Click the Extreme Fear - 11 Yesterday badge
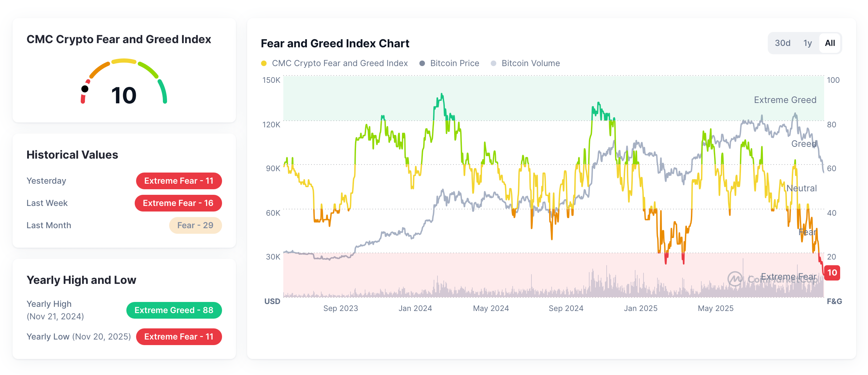Screen dimensions: 868x375 coord(179,181)
